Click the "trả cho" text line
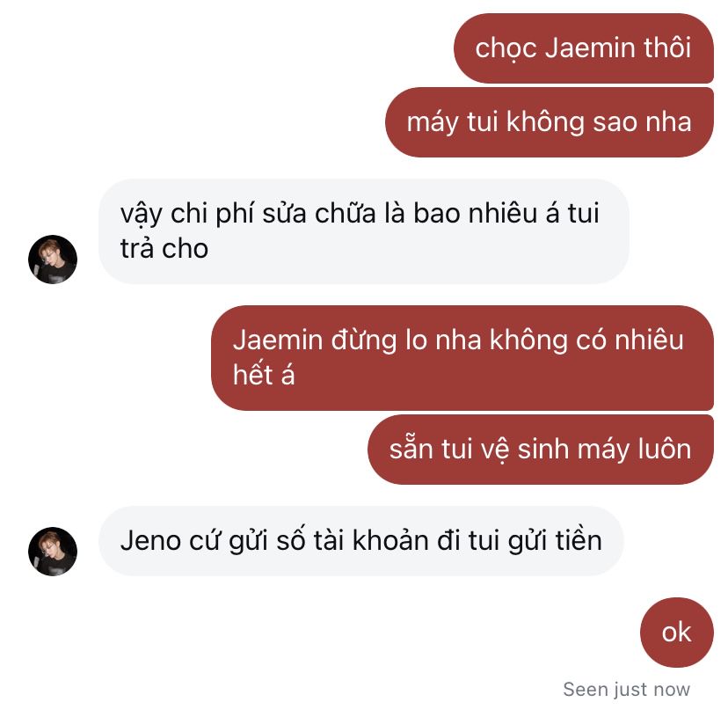This screenshot has width=728, height=717. click(164, 248)
